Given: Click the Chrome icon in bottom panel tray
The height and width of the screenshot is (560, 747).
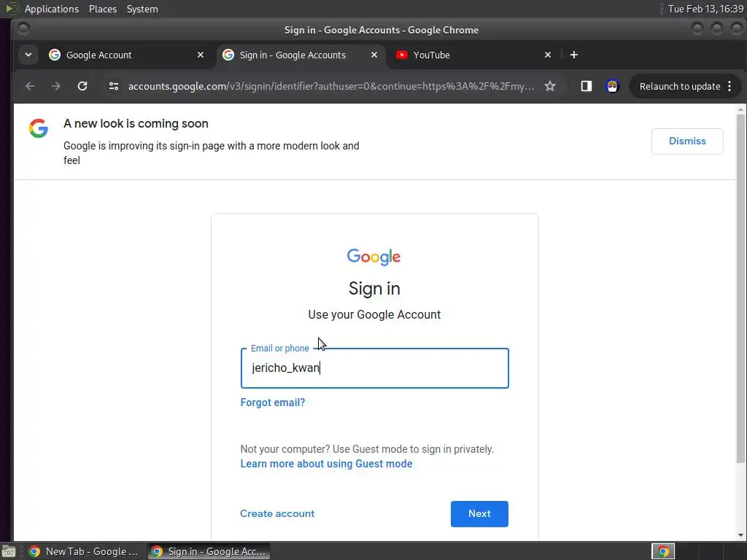Looking at the screenshot, I should 663,551.
